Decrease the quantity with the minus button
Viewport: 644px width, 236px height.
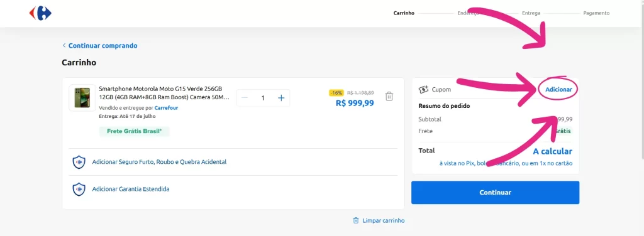[x=245, y=98]
